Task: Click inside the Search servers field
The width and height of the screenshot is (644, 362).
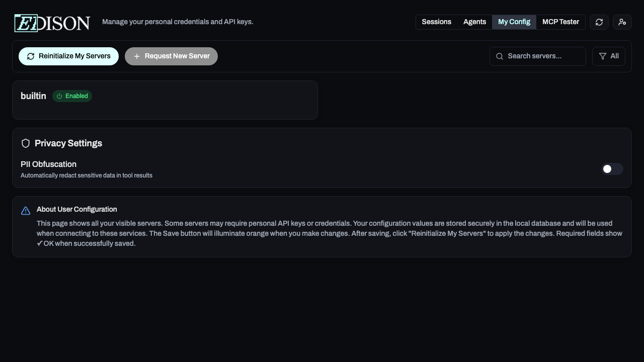Action: click(x=537, y=56)
